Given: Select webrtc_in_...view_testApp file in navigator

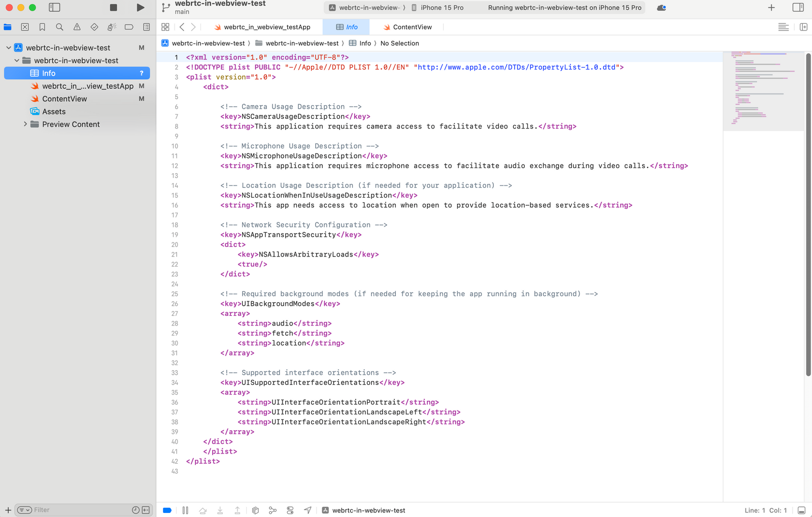Looking at the screenshot, I should coord(77,86).
